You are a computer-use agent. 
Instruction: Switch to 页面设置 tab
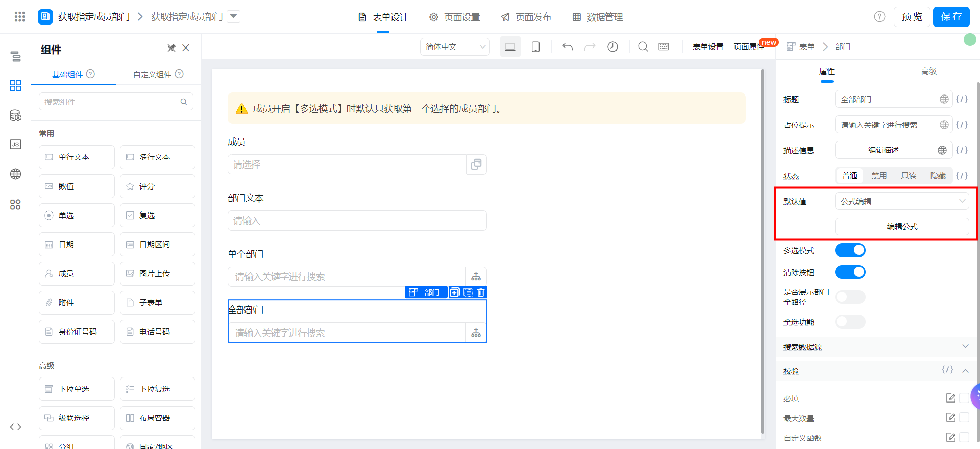tap(455, 17)
